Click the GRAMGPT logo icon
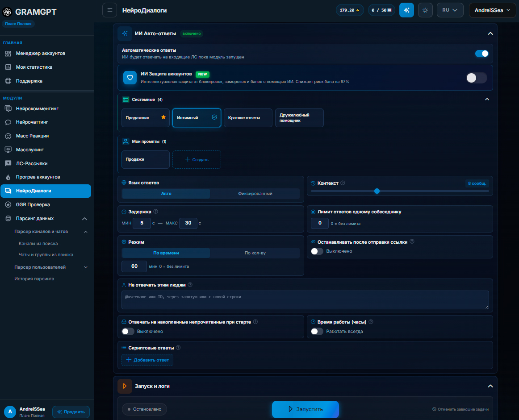The width and height of the screenshot is (519, 420). (7, 12)
